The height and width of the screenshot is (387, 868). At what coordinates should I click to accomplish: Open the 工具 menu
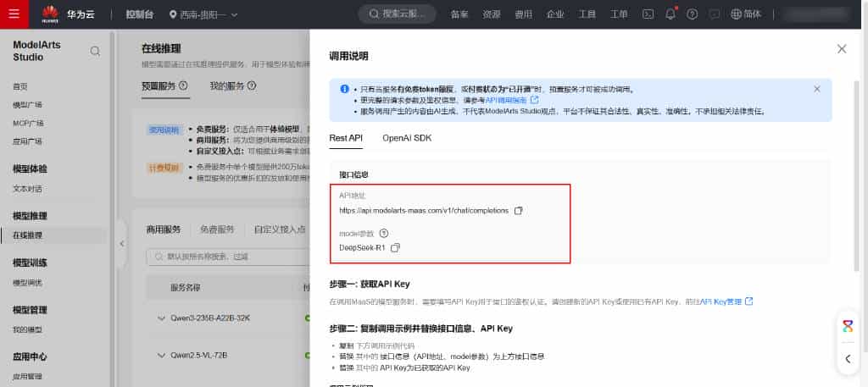click(587, 15)
